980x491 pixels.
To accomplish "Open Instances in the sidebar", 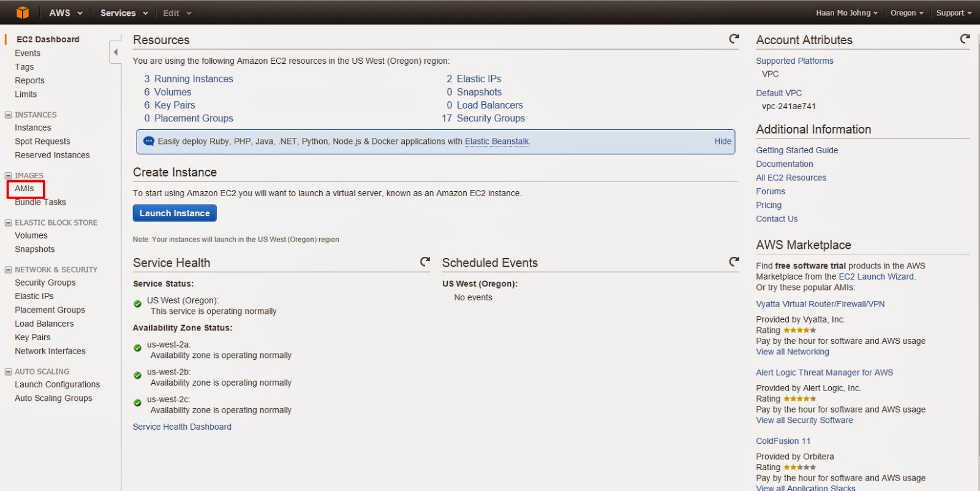I will [33, 128].
